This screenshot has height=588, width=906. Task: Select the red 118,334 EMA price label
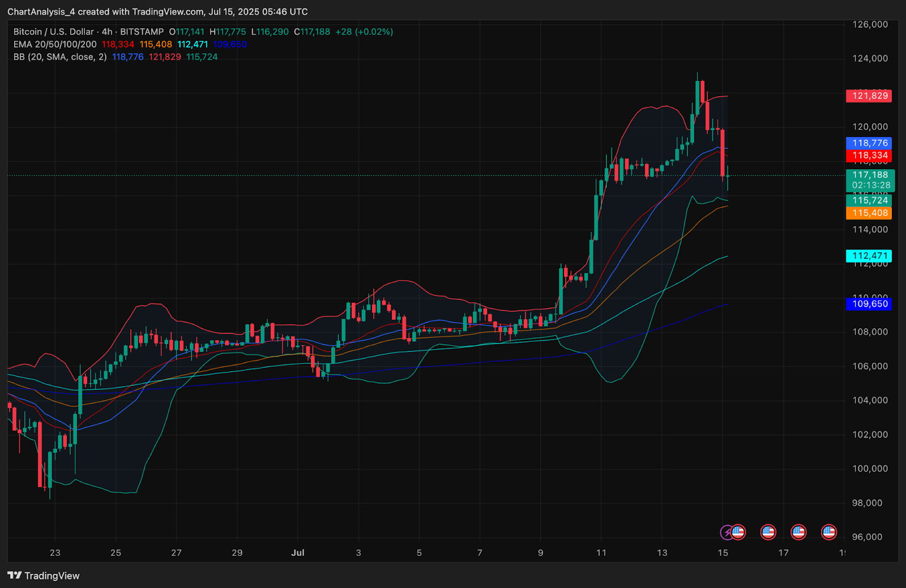point(869,156)
